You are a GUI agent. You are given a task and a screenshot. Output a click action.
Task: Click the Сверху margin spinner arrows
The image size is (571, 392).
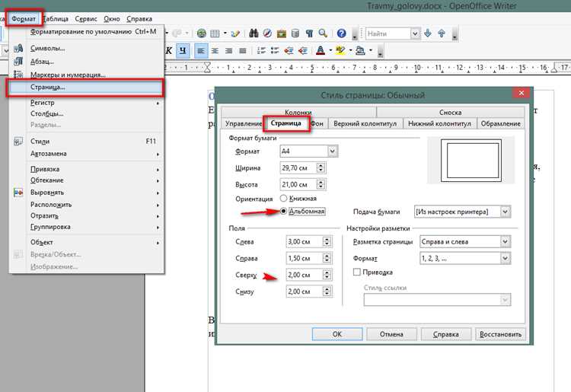[x=327, y=275]
